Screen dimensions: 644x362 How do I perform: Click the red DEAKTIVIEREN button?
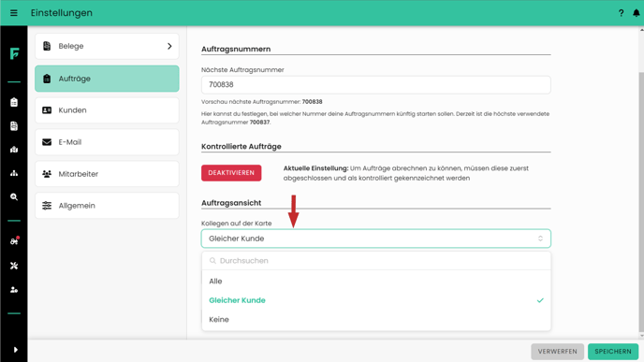click(x=231, y=173)
